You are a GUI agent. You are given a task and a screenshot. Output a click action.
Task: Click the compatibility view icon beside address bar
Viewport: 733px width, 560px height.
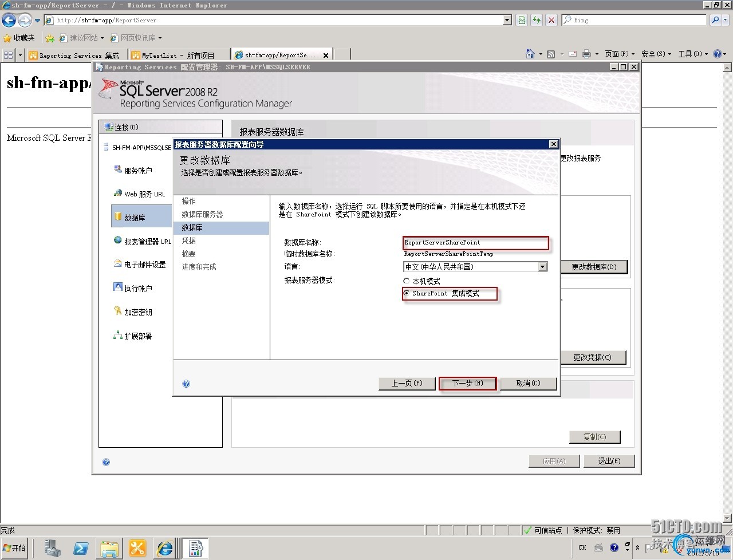(x=522, y=20)
